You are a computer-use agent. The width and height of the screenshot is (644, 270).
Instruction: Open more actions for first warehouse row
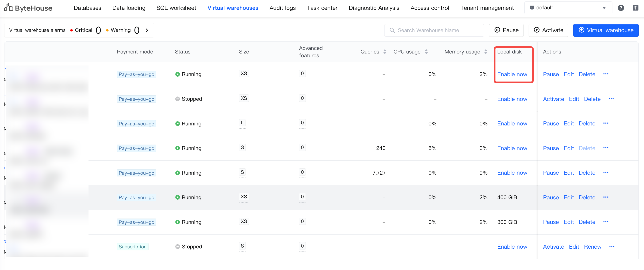click(x=606, y=74)
